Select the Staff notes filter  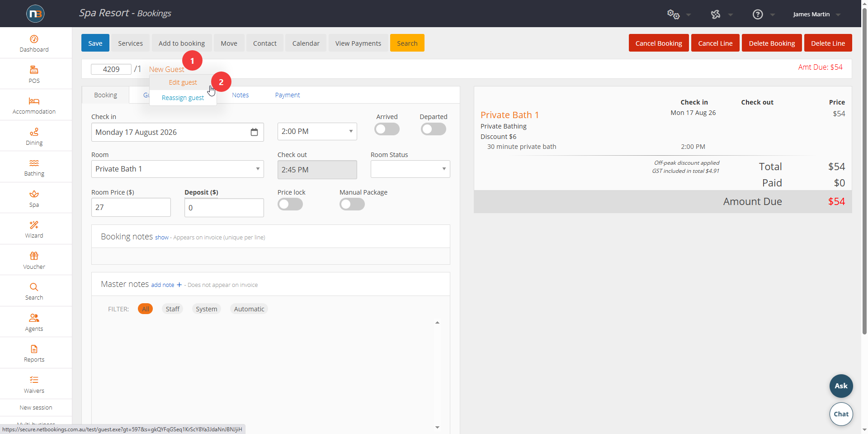click(x=172, y=309)
